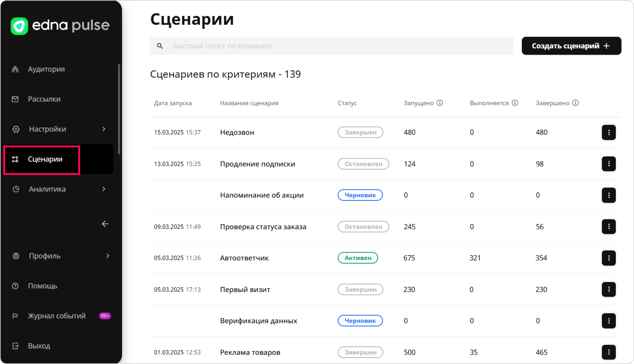This screenshot has height=364, width=634.
Task: Click the sidebar vertical scrollbar
Action: [x=119, y=109]
